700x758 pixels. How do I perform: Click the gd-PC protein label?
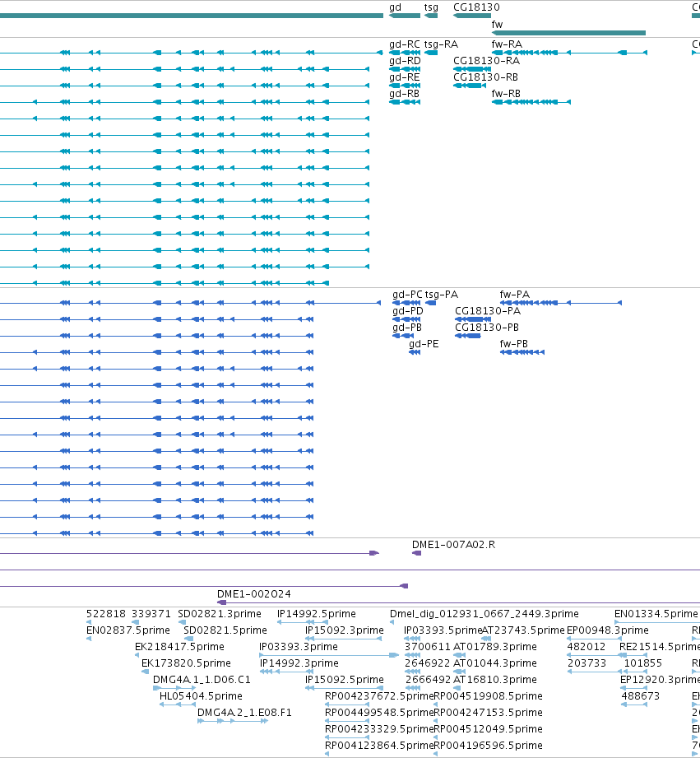pos(407,295)
